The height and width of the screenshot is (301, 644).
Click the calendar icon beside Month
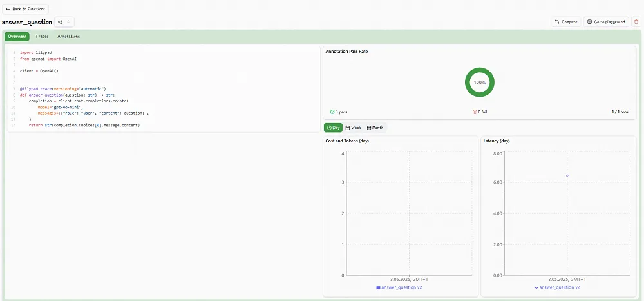(369, 128)
